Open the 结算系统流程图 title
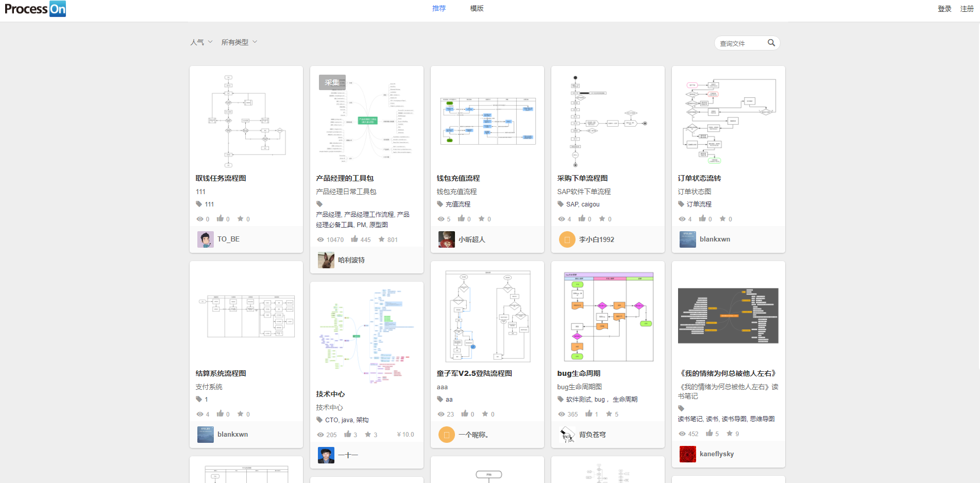 click(x=221, y=373)
